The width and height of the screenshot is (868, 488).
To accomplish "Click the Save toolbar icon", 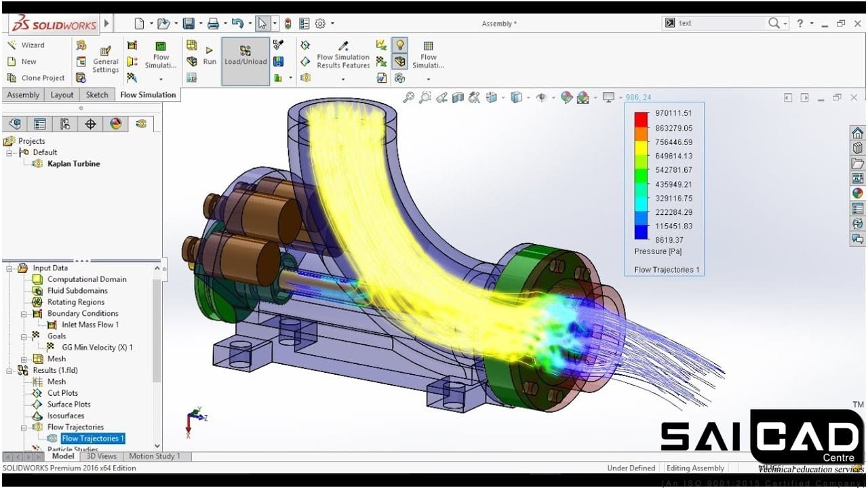I will point(189,24).
